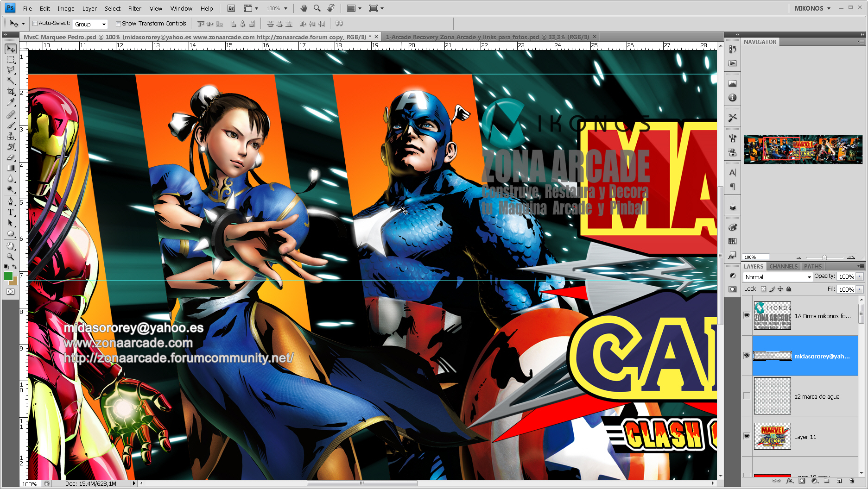The width and height of the screenshot is (868, 489).
Task: Select the Magic Wand tool
Action: click(11, 81)
